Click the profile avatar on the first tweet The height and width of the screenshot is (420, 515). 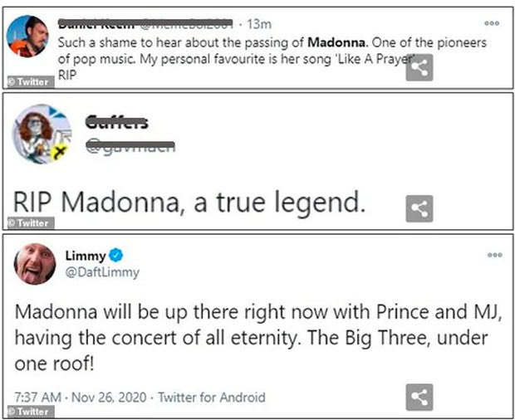[28, 37]
